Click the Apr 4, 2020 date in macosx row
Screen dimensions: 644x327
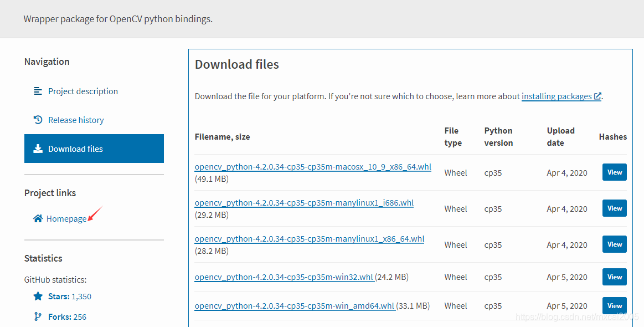click(x=567, y=173)
